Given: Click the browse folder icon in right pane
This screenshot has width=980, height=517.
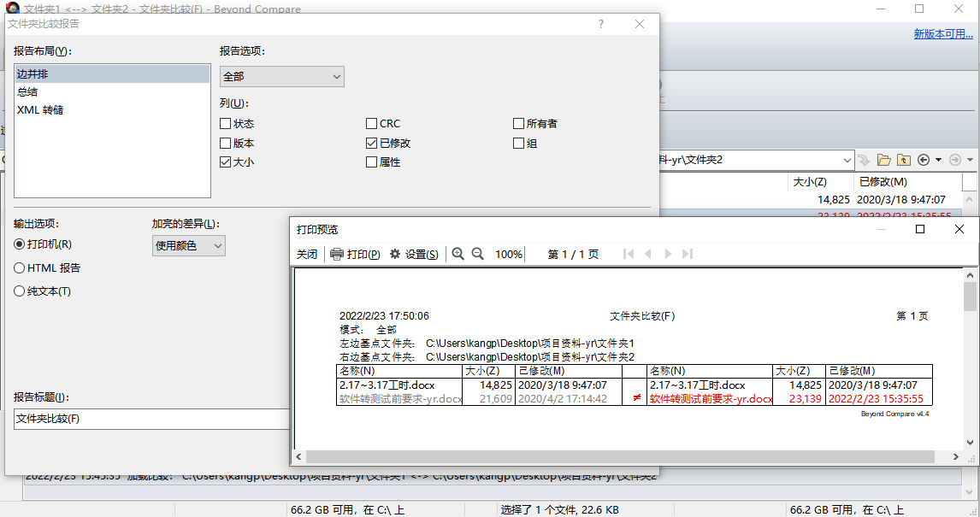Looking at the screenshot, I should point(883,160).
